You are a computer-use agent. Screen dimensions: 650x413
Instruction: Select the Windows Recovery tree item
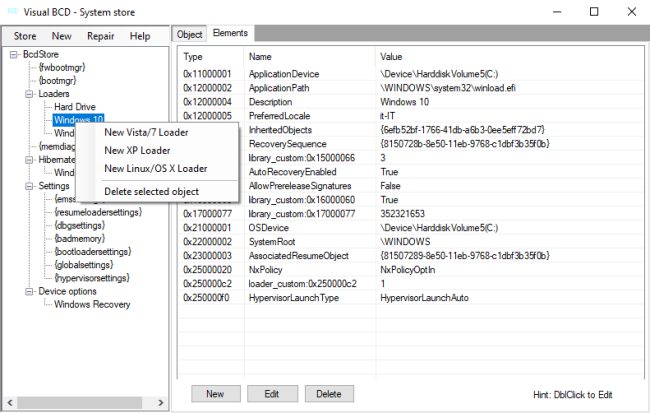coord(92,304)
